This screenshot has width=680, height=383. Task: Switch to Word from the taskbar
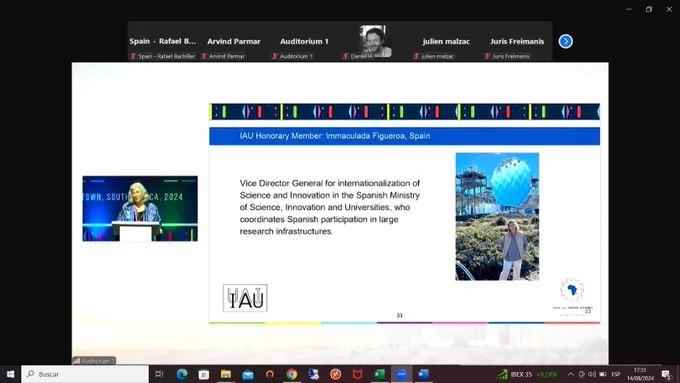pyautogui.click(x=423, y=374)
